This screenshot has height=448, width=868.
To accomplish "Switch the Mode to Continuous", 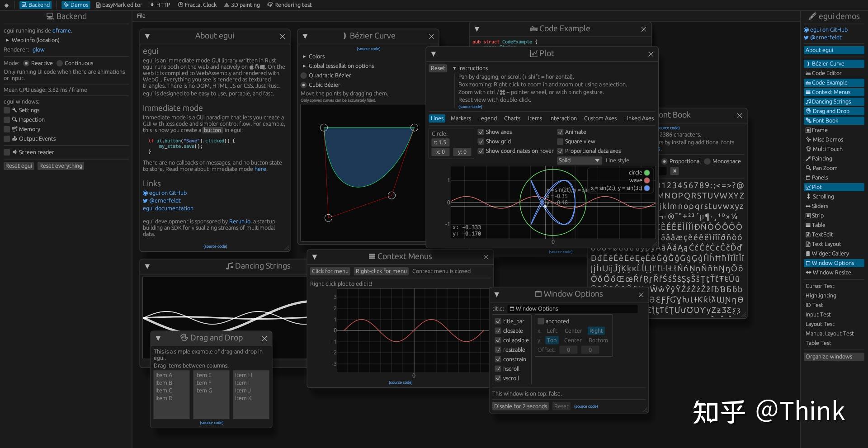I will (59, 63).
